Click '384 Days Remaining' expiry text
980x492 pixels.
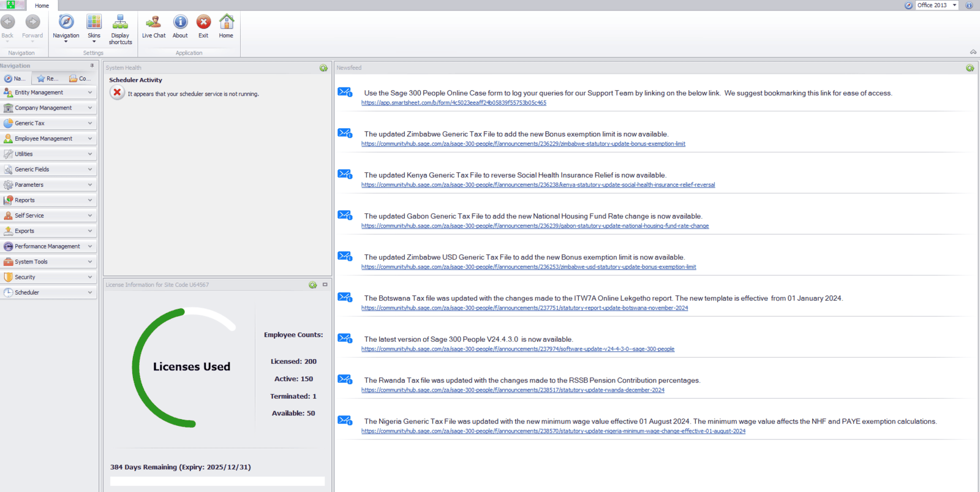[x=181, y=467]
